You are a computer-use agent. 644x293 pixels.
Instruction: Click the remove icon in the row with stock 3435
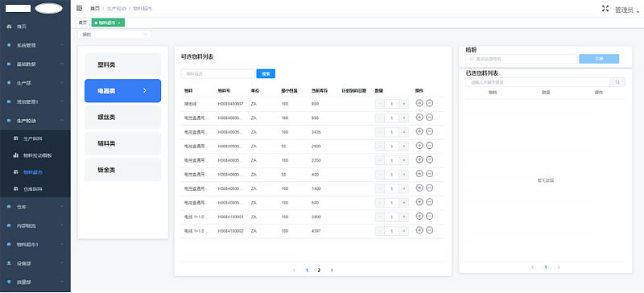(429, 131)
